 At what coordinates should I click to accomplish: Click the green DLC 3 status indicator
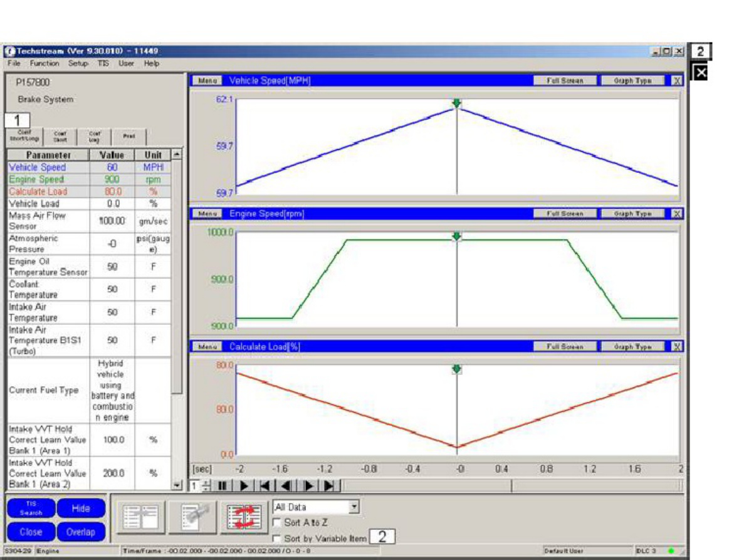(671, 551)
